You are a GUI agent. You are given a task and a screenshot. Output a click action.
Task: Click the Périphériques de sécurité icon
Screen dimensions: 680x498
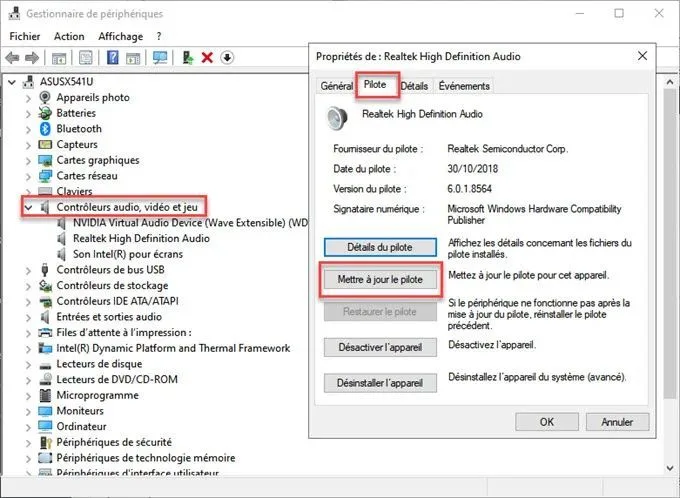coord(45,442)
